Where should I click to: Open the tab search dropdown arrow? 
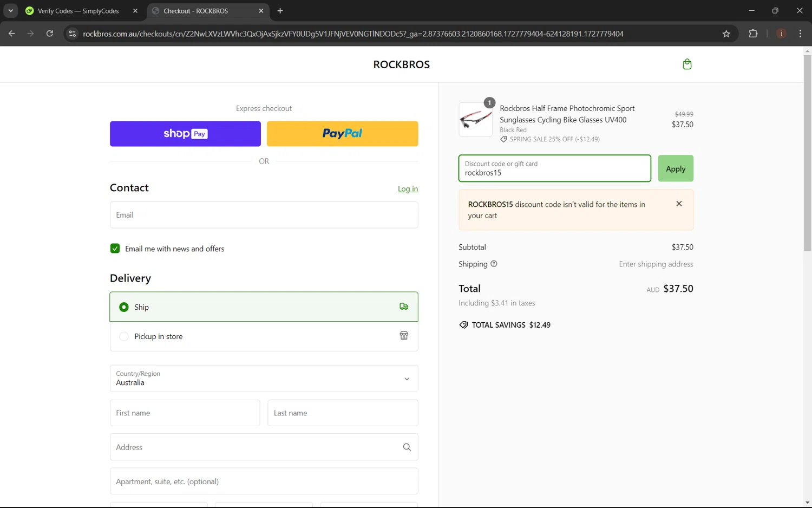point(10,11)
